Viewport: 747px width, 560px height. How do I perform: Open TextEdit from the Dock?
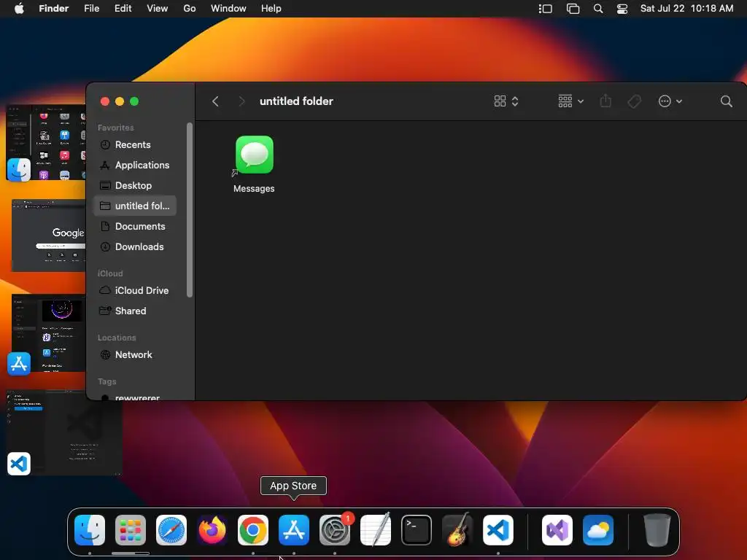coord(376,530)
